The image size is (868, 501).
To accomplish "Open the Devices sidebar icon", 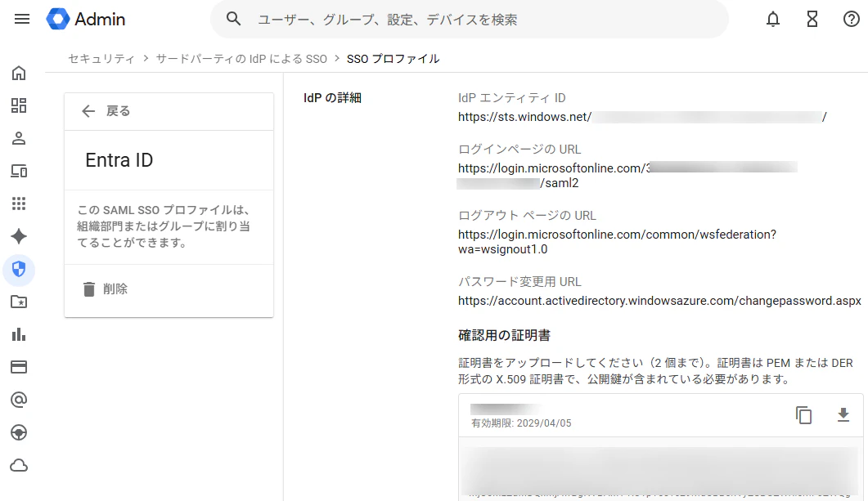I will (x=19, y=171).
